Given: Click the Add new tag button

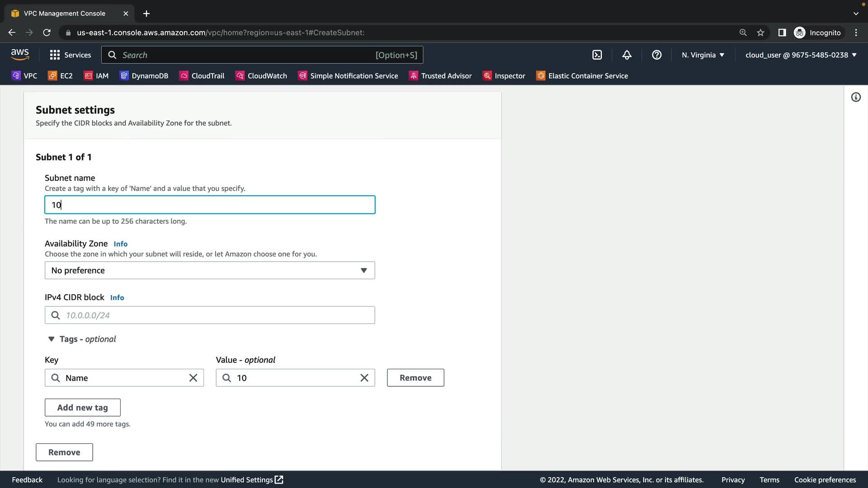Looking at the screenshot, I should (82, 408).
